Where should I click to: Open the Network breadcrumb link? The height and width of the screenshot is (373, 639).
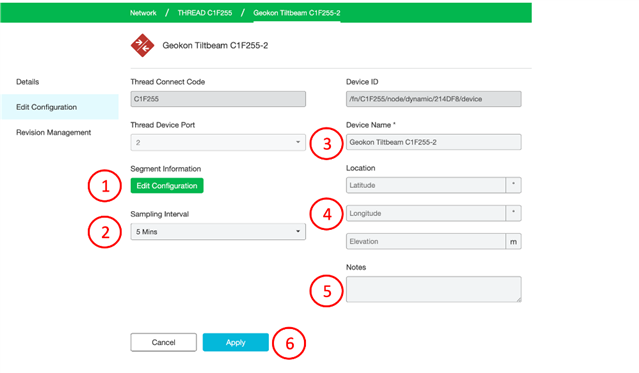pyautogui.click(x=143, y=13)
